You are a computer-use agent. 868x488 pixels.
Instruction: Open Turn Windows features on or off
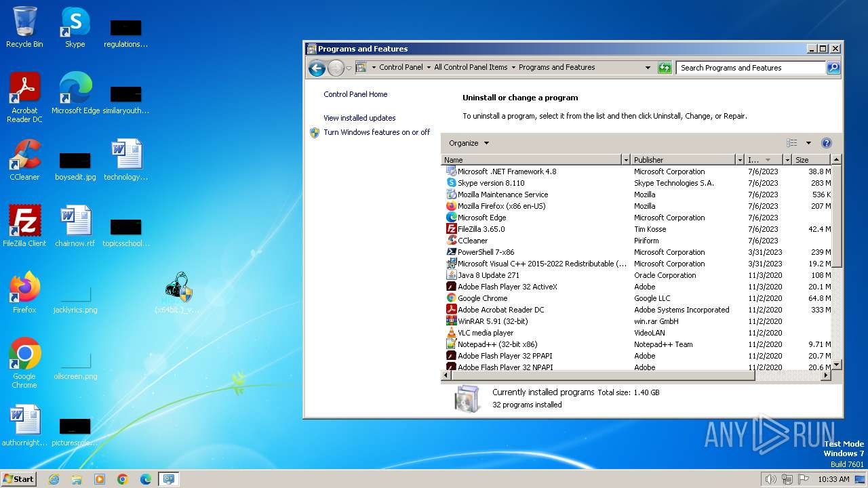pyautogui.click(x=376, y=132)
